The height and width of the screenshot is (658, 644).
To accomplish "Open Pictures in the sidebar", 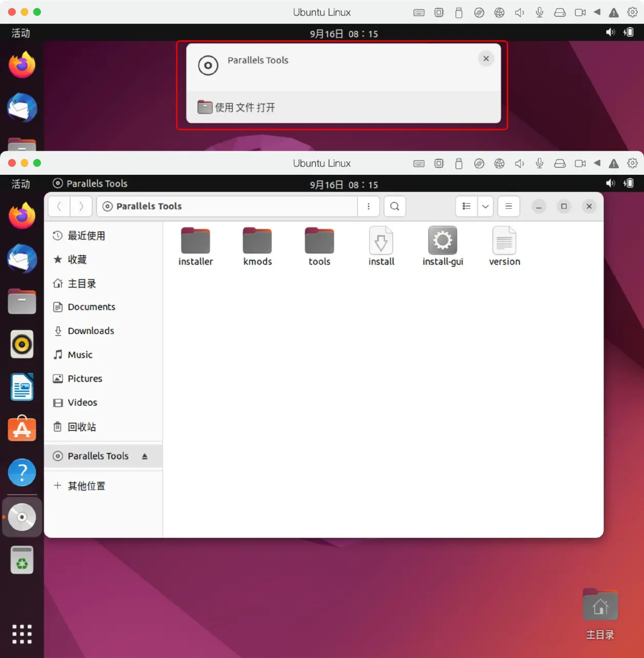I will click(103, 378).
